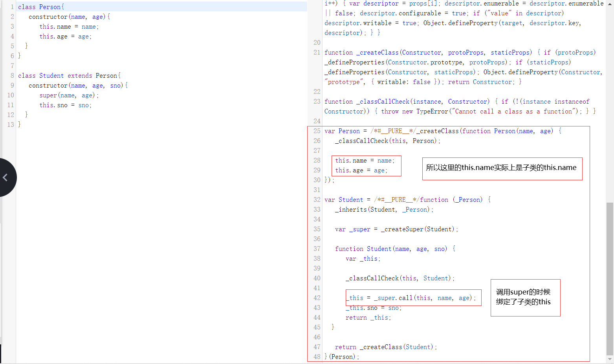Click the 'function Student(name, age, sno) {' line
The width and height of the screenshot is (614, 364).
click(x=395, y=249)
